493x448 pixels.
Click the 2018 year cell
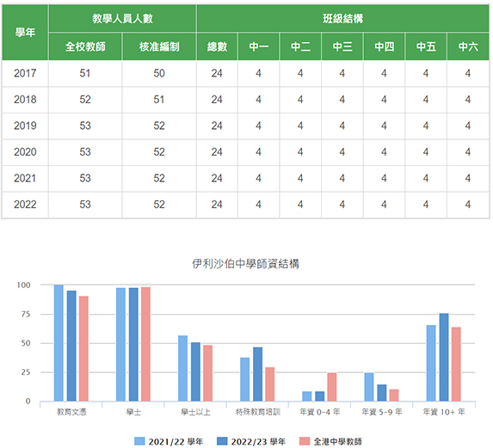tap(25, 100)
